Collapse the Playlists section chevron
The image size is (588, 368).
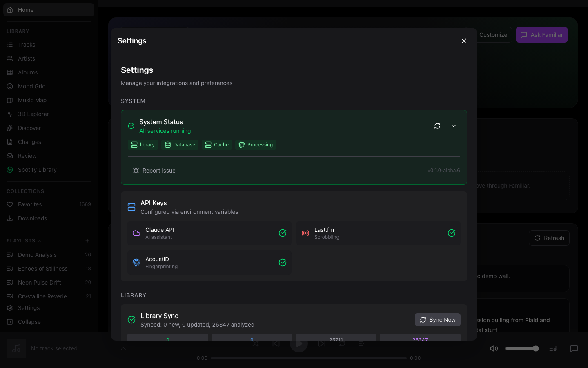click(x=40, y=241)
